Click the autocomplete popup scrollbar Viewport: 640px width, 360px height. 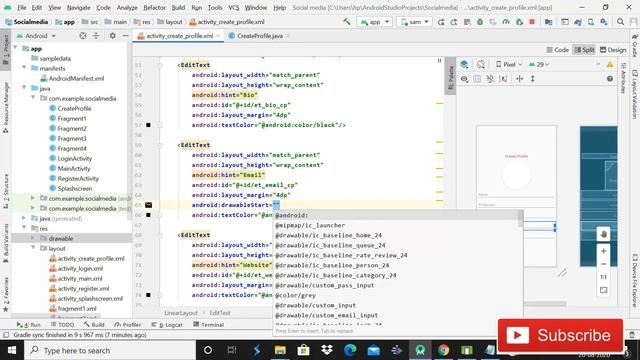[520, 219]
